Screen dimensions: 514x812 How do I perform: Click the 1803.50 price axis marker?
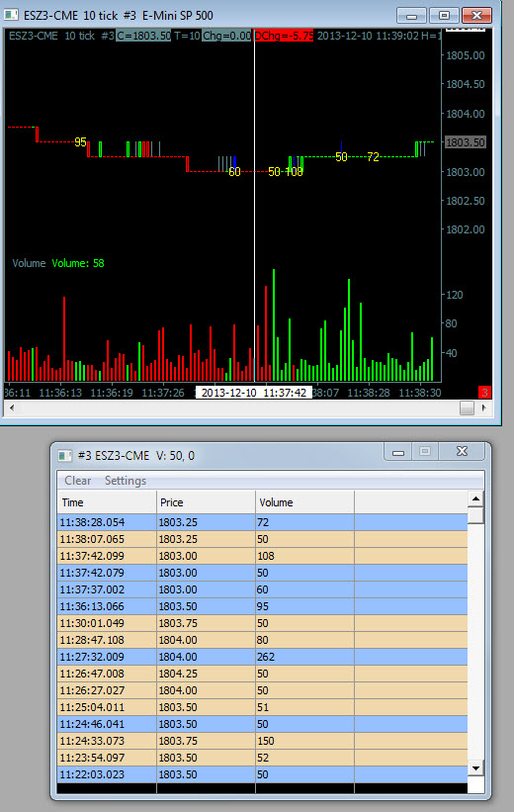(466, 142)
